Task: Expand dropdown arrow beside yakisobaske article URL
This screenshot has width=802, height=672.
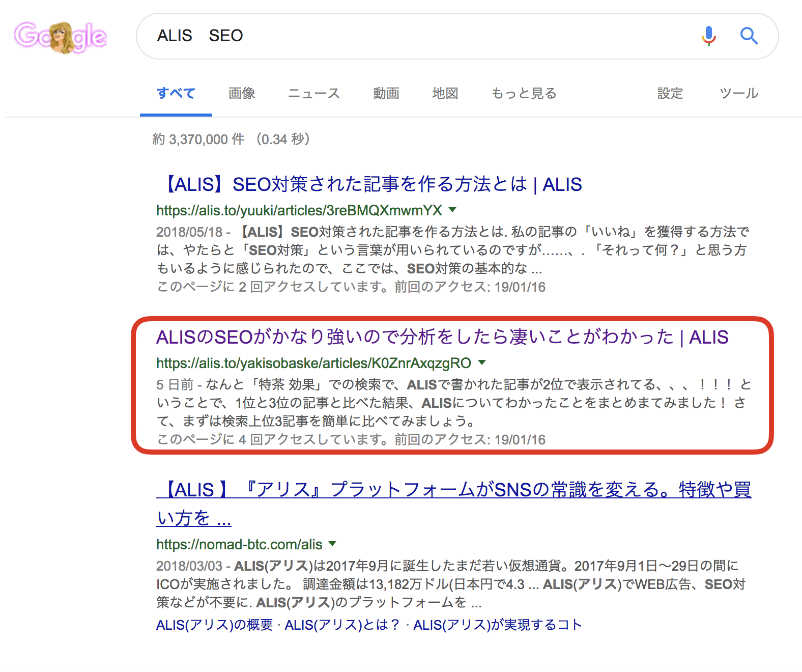Action: [482, 362]
